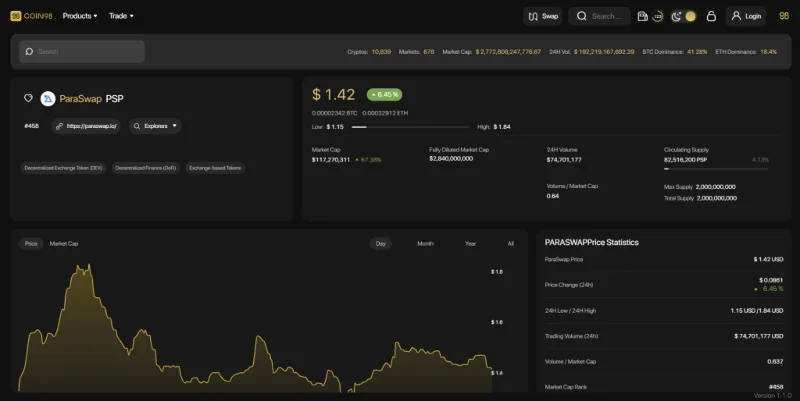Click the Markets count 678
Screen dimensions: 800x401
click(x=429, y=52)
